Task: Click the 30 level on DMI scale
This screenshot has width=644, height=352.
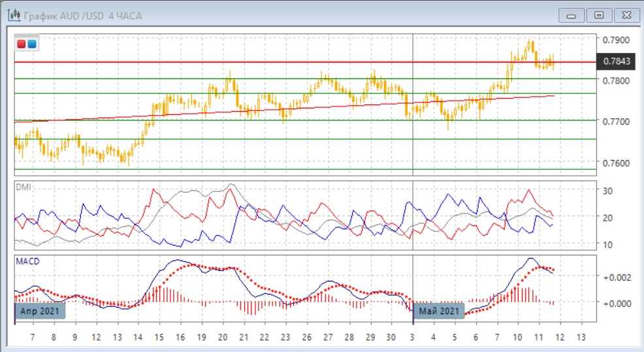Action: click(606, 191)
